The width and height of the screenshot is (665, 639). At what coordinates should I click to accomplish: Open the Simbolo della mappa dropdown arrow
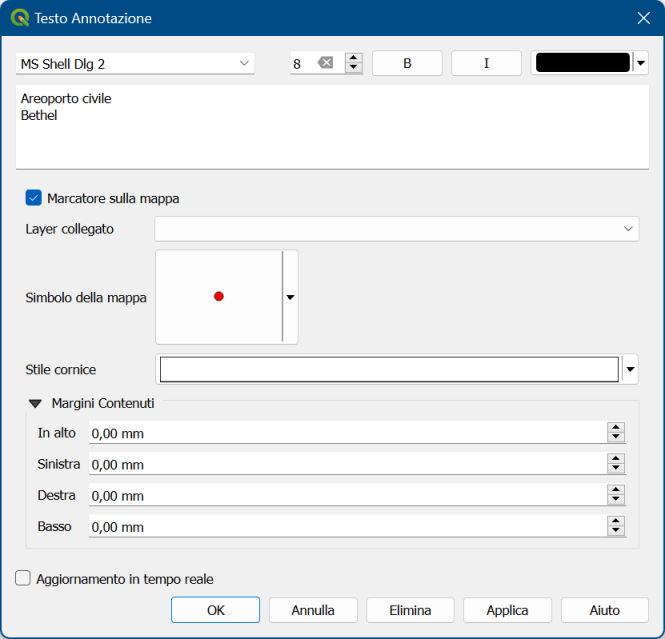290,297
